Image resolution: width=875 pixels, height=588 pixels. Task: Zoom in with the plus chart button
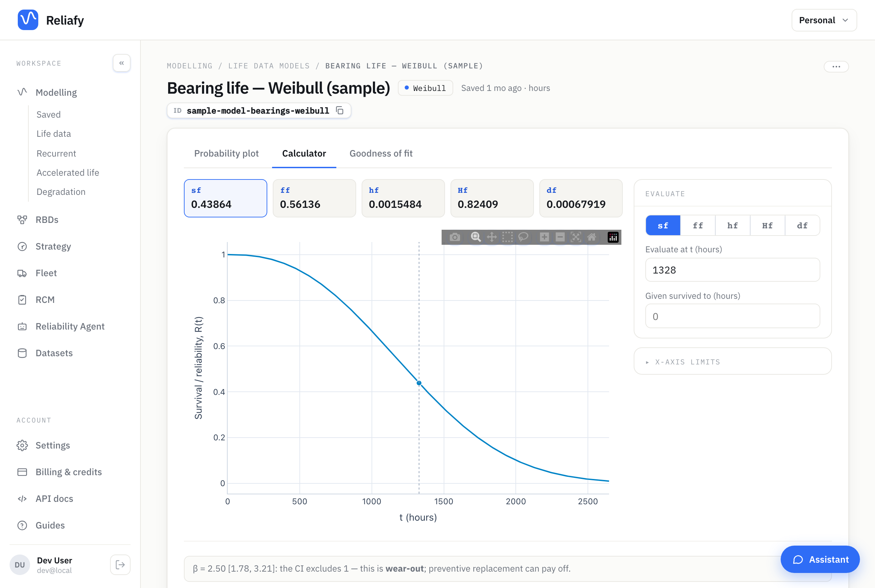[544, 237]
